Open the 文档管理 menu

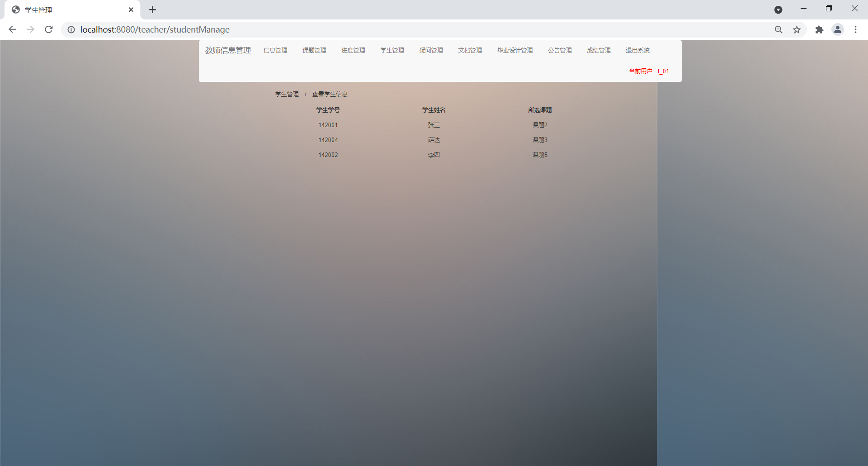tap(470, 50)
